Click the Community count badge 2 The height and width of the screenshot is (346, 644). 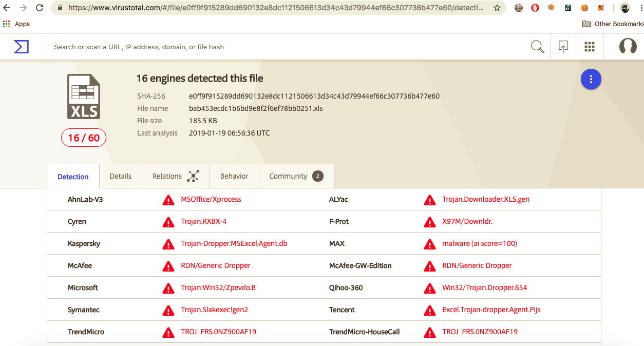coord(318,176)
